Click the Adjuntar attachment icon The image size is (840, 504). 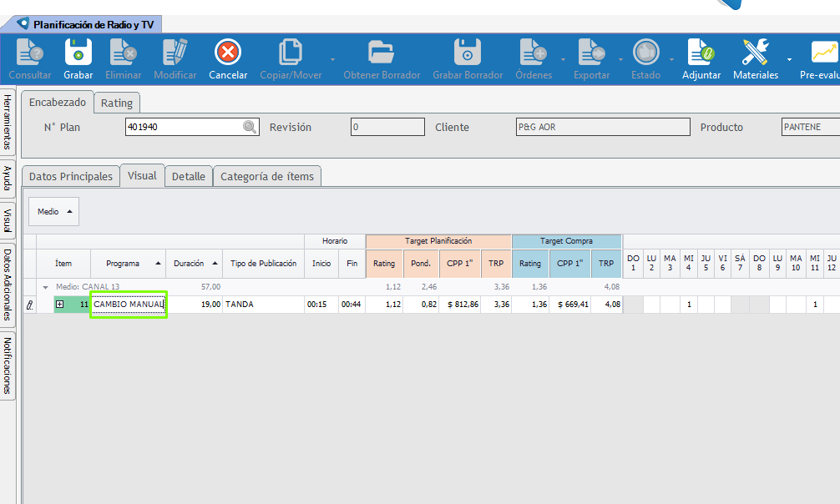click(x=701, y=53)
